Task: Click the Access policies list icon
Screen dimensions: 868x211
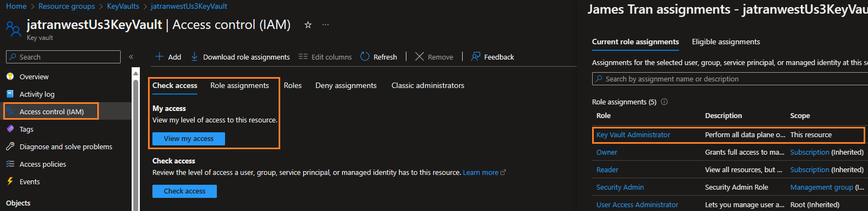Action: pos(10,164)
